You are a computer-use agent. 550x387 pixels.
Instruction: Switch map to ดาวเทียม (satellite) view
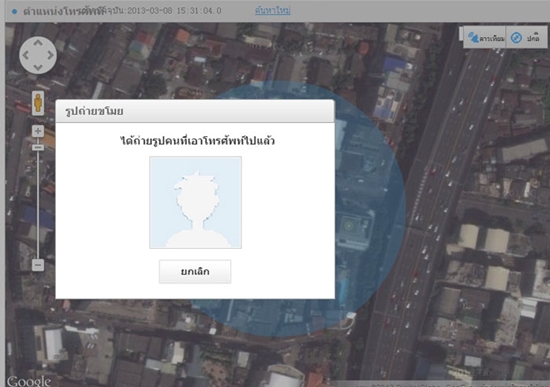tap(485, 38)
